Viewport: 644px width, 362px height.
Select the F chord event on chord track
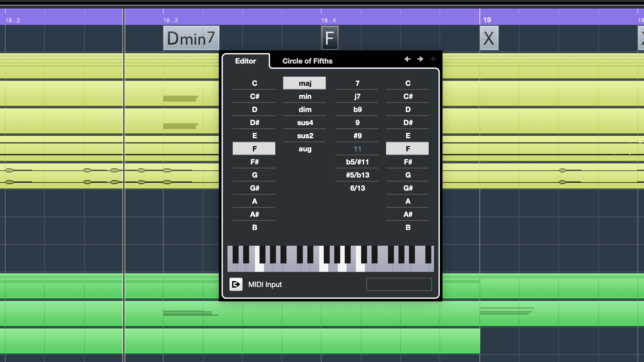coord(330,38)
